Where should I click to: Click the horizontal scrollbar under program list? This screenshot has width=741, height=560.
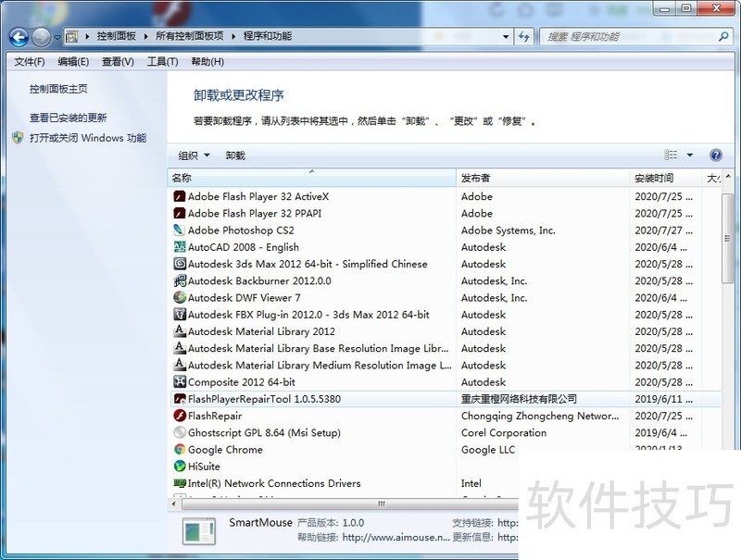click(380, 504)
